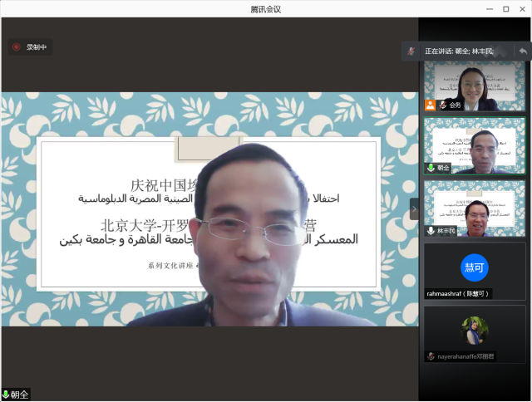Image resolution: width=532 pixels, height=402 pixels.
Task: Toggle green microphone on 朝全 thumbnail
Action: click(x=431, y=168)
